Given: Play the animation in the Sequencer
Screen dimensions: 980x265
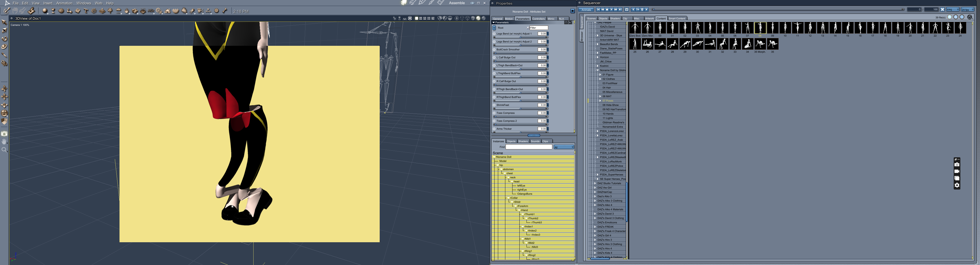Looking at the screenshot, I should point(611,9).
